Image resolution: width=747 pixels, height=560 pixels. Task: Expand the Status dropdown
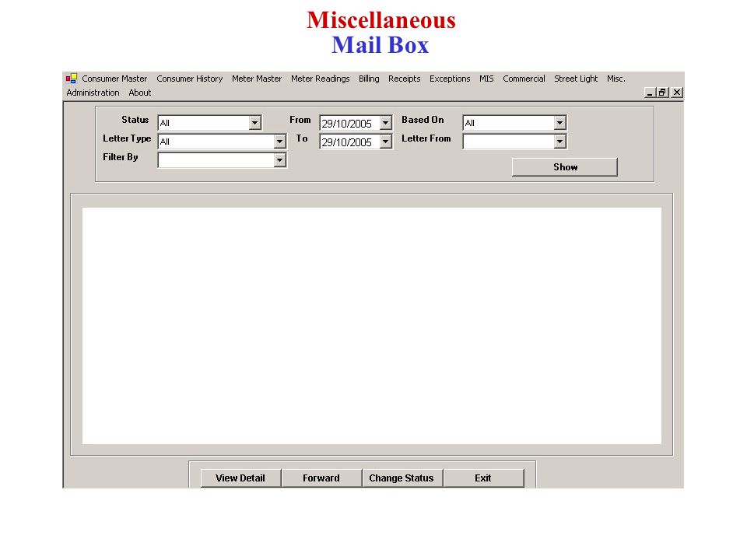click(255, 123)
